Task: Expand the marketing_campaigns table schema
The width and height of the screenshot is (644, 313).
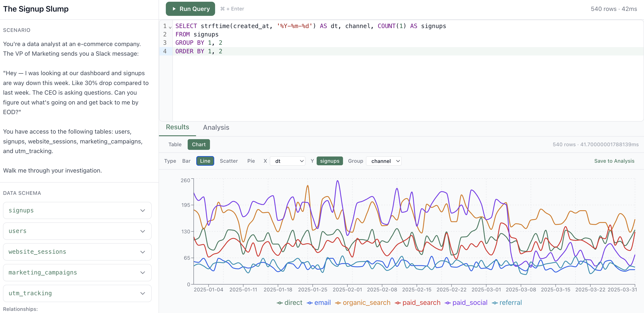Action: pyautogui.click(x=77, y=273)
